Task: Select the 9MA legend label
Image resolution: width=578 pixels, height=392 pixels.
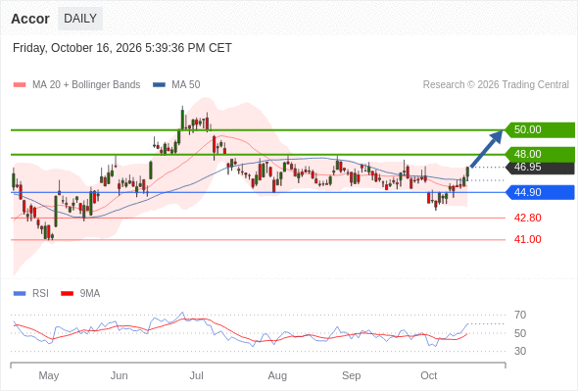Action: click(90, 294)
